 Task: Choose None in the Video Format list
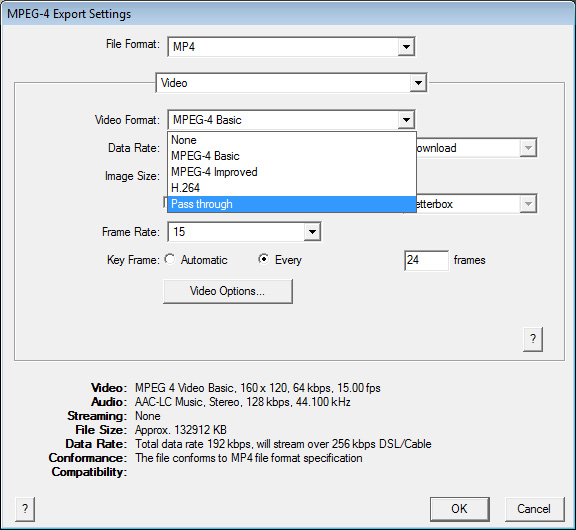(292, 140)
